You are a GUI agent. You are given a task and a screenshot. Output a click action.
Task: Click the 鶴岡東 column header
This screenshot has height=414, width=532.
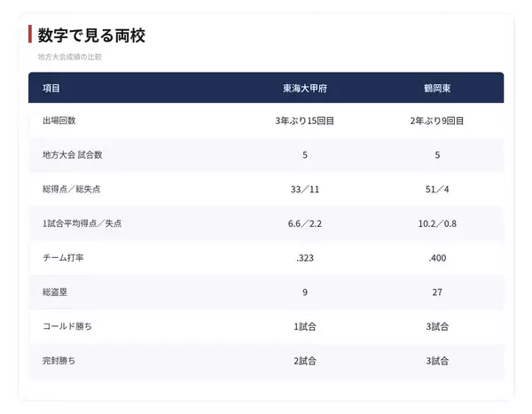(x=437, y=89)
